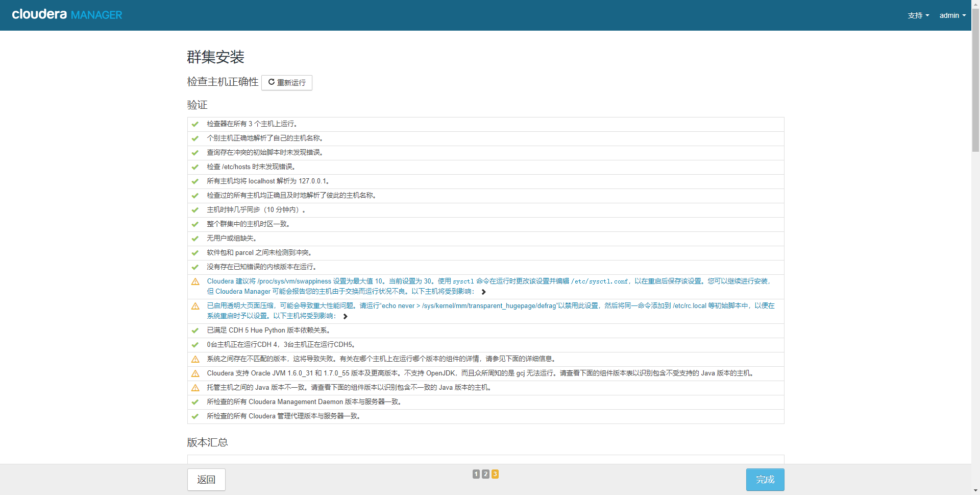Click the 完成 finish button
The width and height of the screenshot is (980, 495).
(765, 480)
